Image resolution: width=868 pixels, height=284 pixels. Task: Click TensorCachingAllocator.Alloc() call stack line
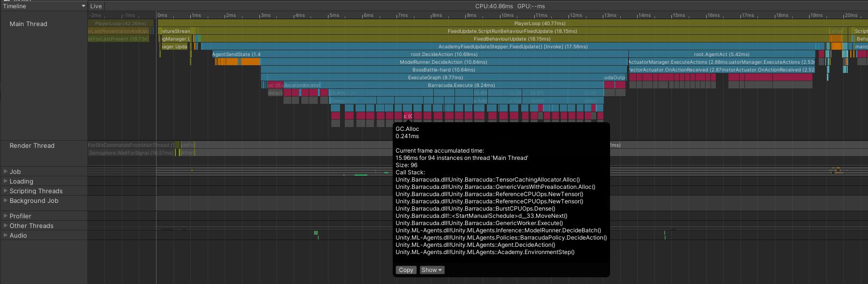click(x=488, y=180)
